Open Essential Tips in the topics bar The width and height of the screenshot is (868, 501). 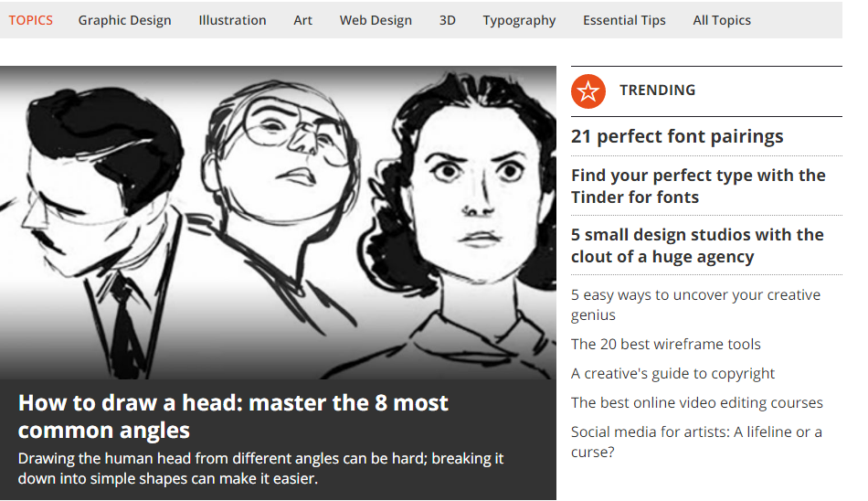pos(624,20)
